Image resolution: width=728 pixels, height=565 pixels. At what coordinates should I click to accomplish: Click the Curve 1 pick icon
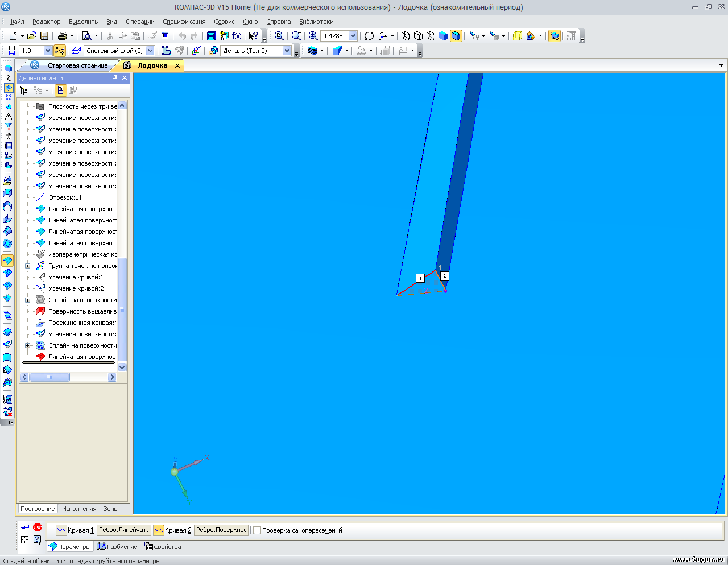61,530
